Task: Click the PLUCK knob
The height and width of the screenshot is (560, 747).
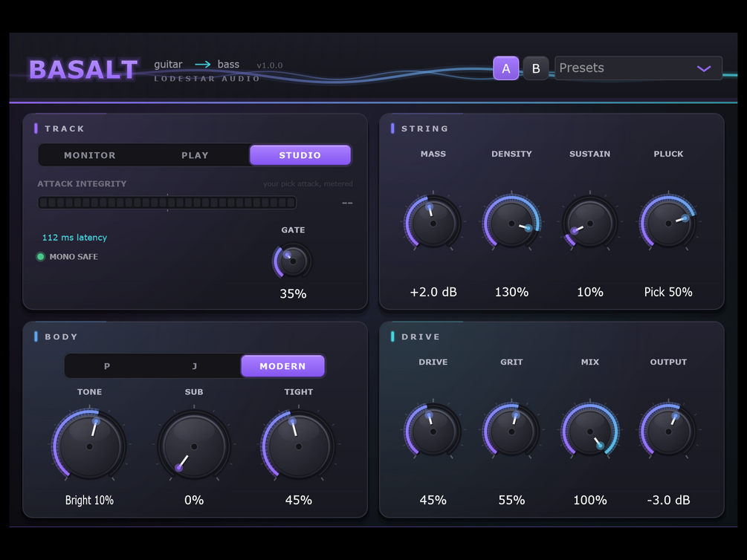Action: click(x=668, y=223)
